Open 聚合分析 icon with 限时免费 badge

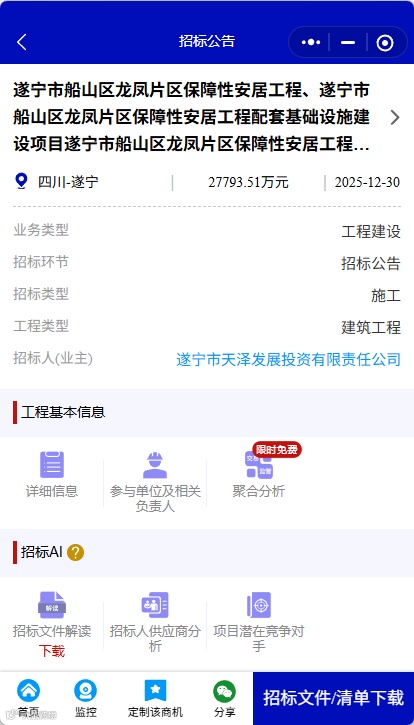click(x=259, y=465)
